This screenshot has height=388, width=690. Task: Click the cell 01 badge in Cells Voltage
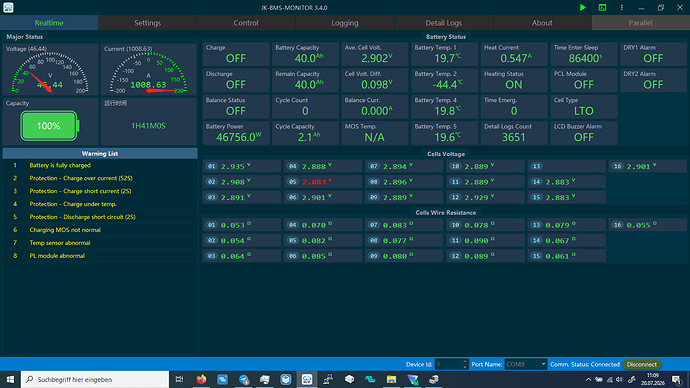point(212,166)
